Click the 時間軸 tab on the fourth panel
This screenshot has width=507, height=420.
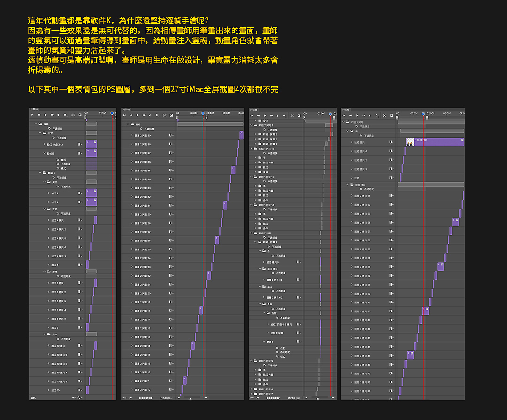click(346, 109)
